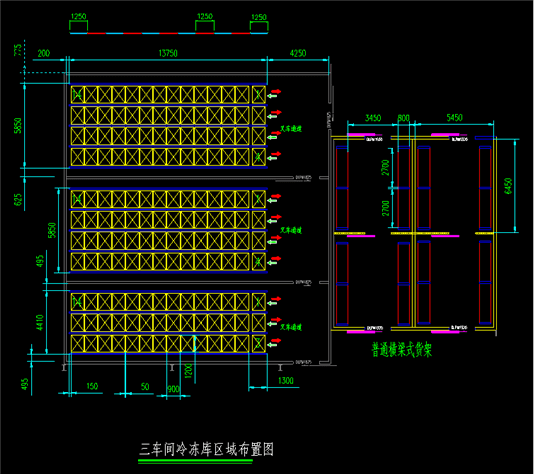
Task: Select the green underline beneath title
Action: [x=195, y=461]
